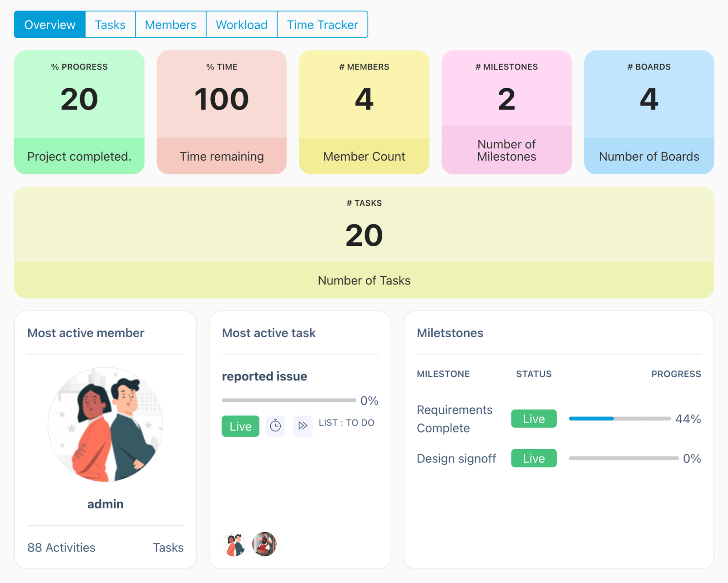Click Live status for Design signoff milestone
Image resolution: width=728 pixels, height=583 pixels.
533,458
